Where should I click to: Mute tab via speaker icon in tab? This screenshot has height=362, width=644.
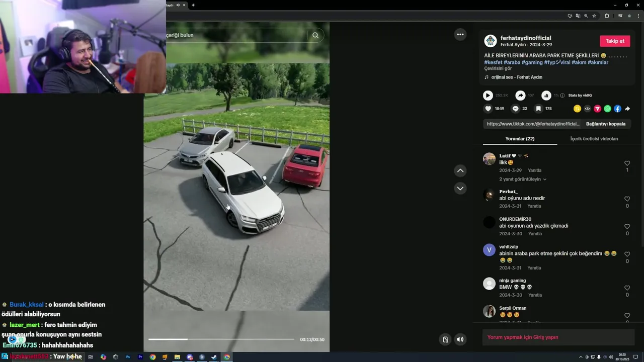tap(178, 5)
